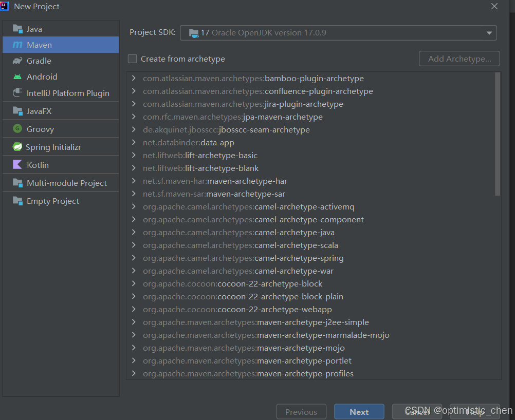Expand lift-archetype-blank entry
The height and width of the screenshot is (420, 515).
pos(134,168)
